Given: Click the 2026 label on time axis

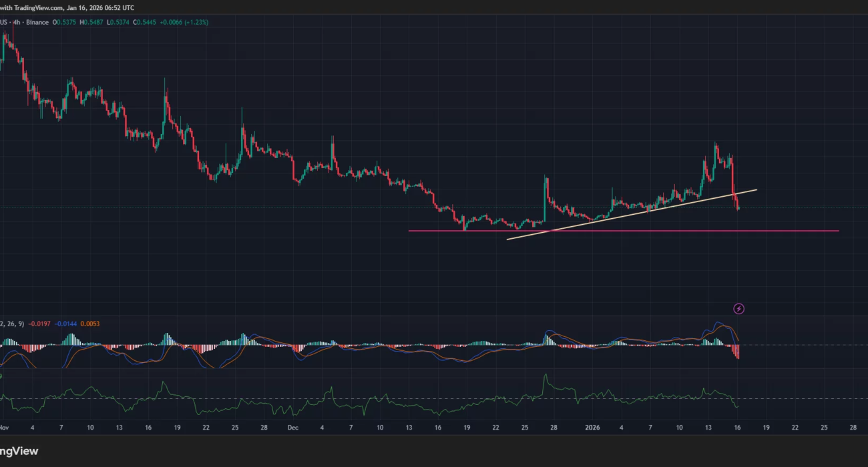Looking at the screenshot, I should tap(593, 427).
